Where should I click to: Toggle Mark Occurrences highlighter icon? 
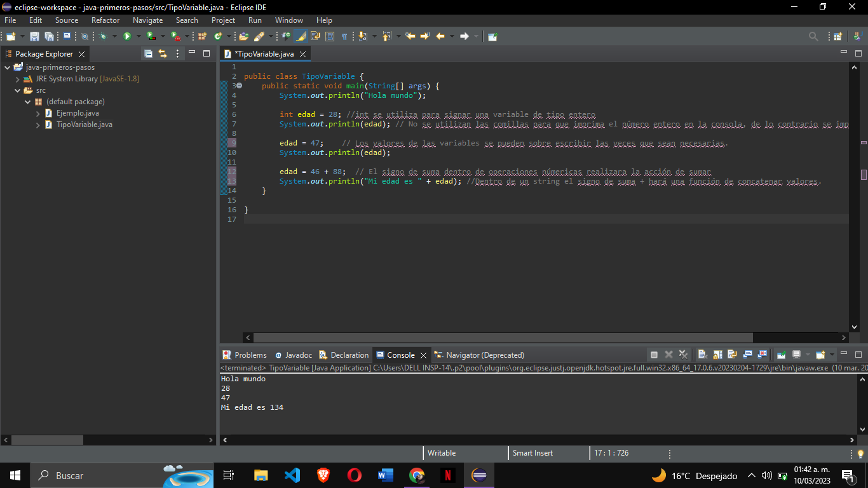(300, 36)
